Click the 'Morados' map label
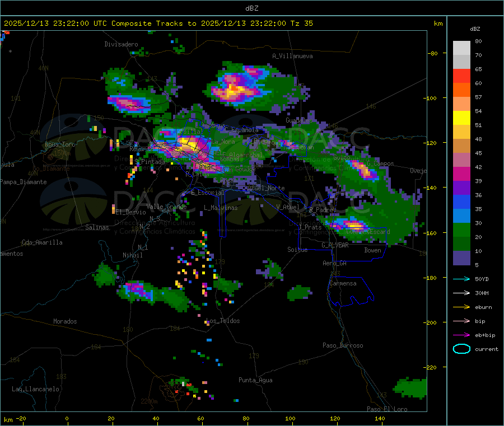Viewport: 504px width, 426px height. [x=65, y=321]
